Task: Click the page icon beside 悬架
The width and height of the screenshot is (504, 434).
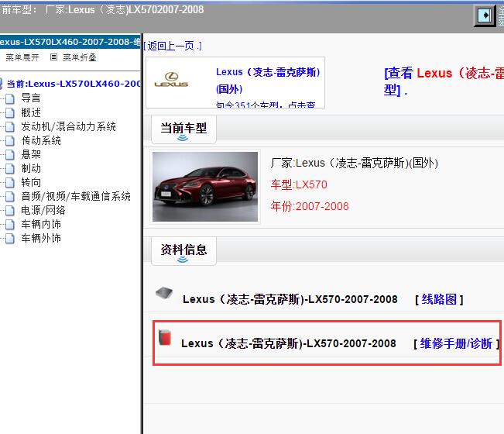Action: tap(10, 155)
